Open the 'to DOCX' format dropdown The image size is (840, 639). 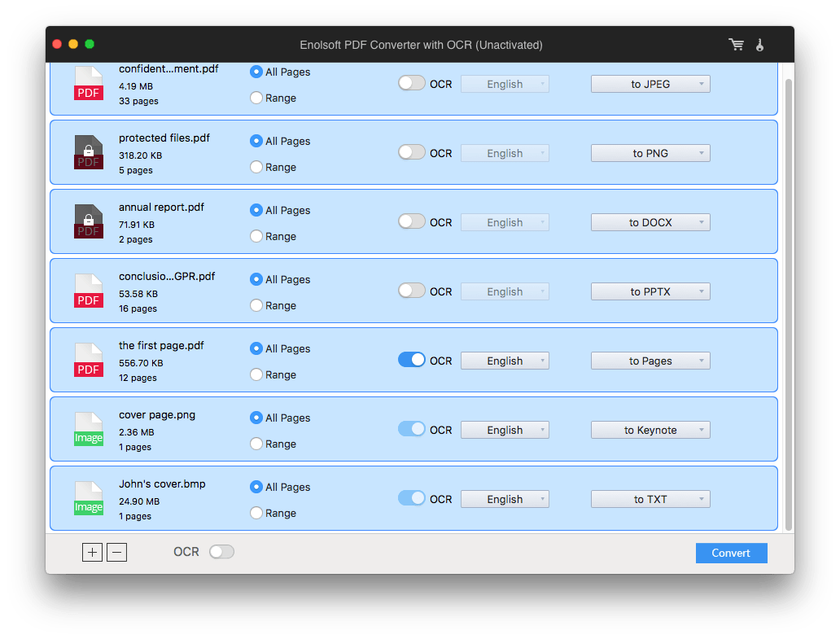pos(650,222)
